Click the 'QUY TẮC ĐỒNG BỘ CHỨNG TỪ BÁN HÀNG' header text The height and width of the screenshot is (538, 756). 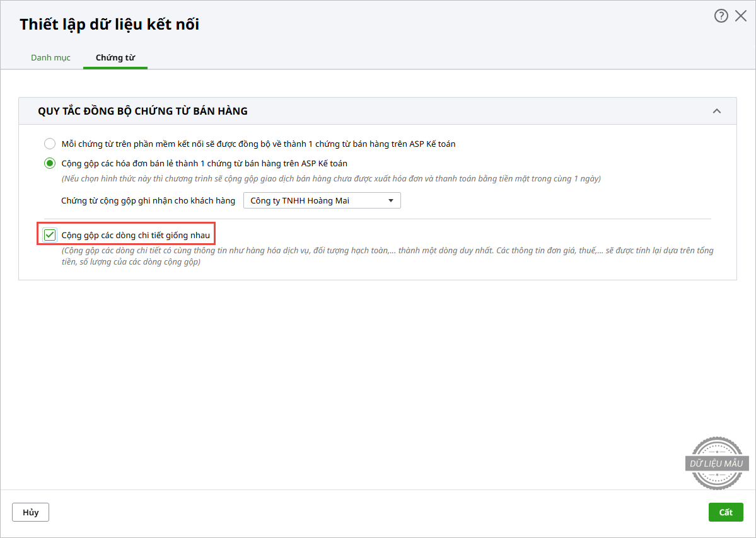142,111
